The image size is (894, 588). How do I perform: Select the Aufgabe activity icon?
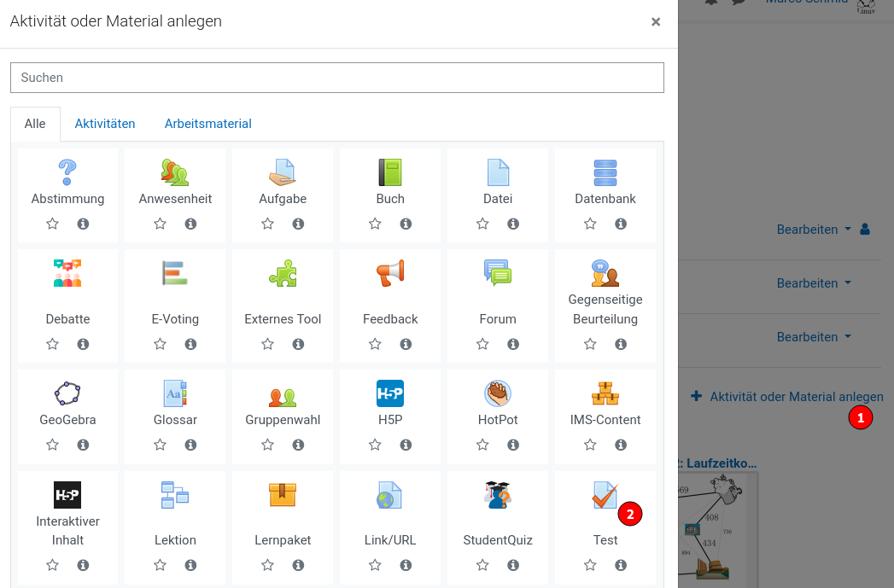[x=283, y=172]
